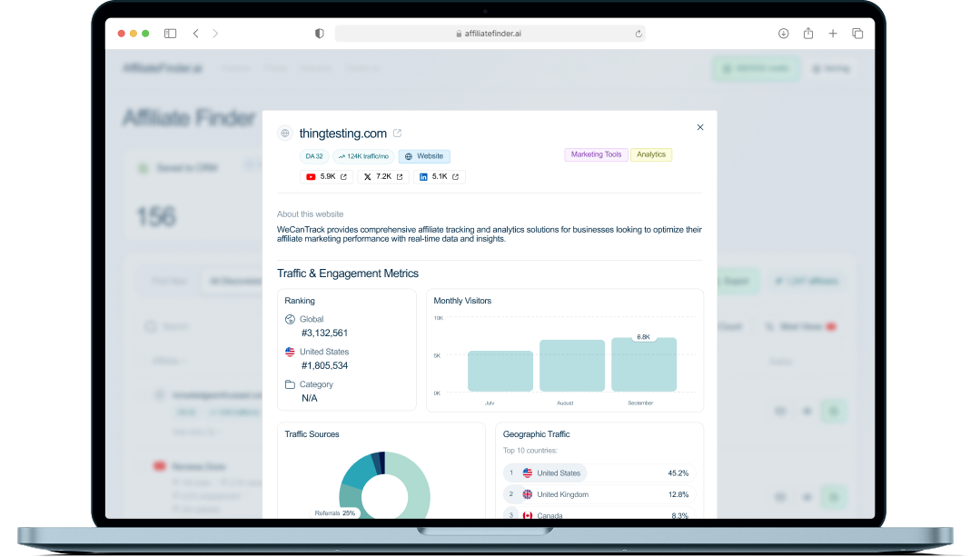Click the September bar in Monthly Visitors

(x=644, y=365)
